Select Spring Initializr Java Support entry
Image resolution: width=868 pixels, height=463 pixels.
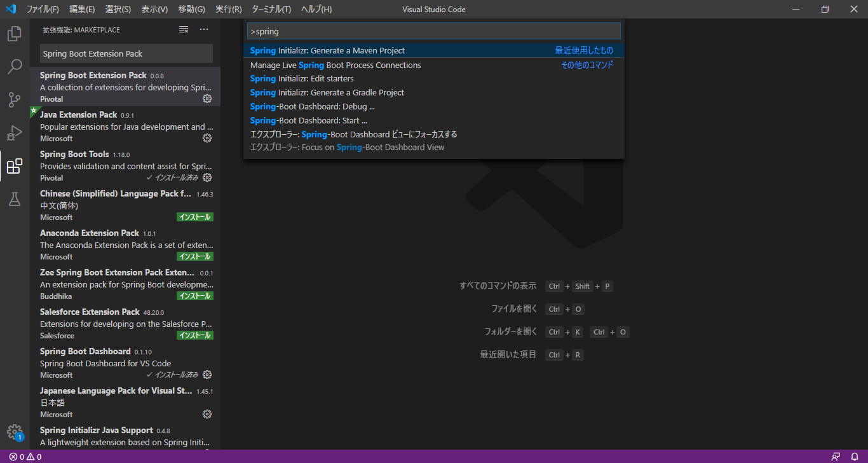click(125, 436)
